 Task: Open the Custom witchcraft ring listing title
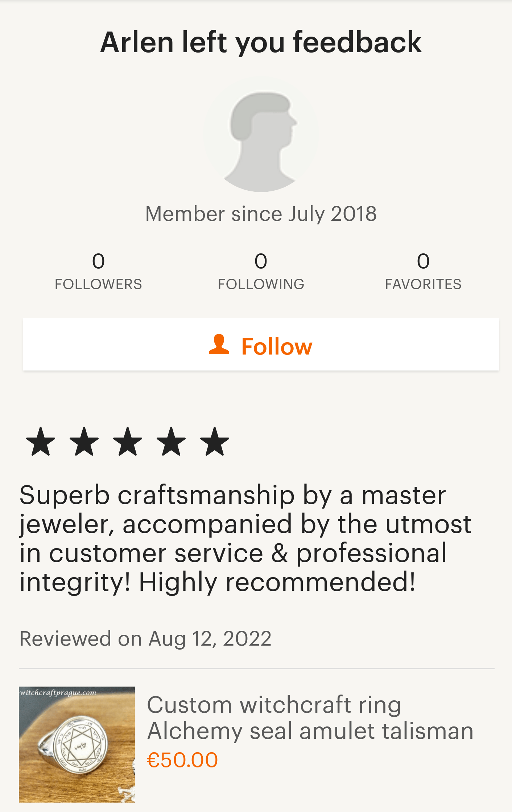pyautogui.click(x=310, y=718)
